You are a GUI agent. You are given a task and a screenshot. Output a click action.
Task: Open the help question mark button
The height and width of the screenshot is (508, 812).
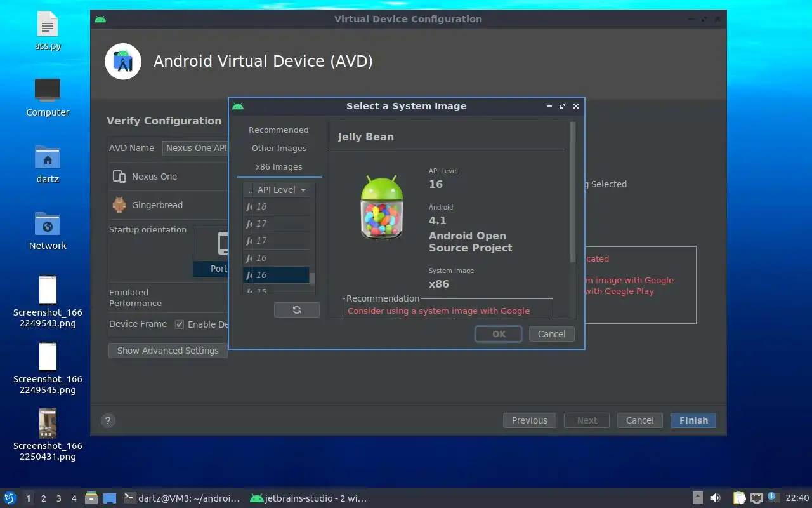(x=108, y=420)
